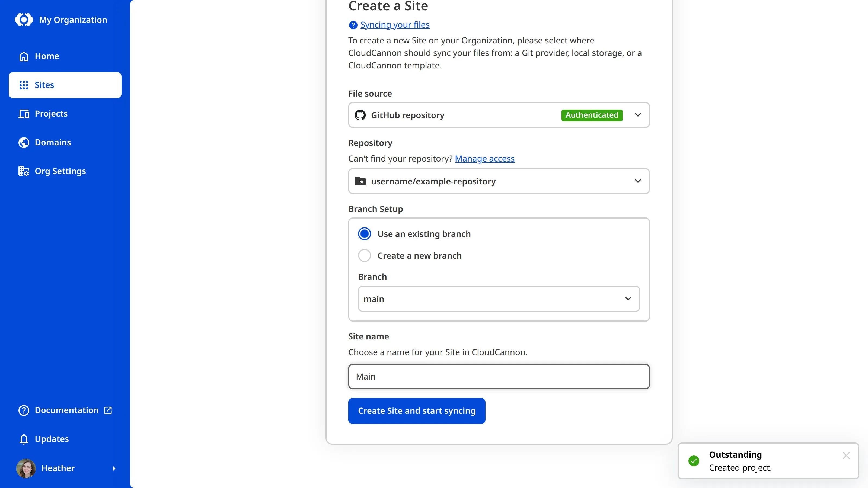Click the Home house icon
Screen dimensions: 868x488
(x=24, y=56)
